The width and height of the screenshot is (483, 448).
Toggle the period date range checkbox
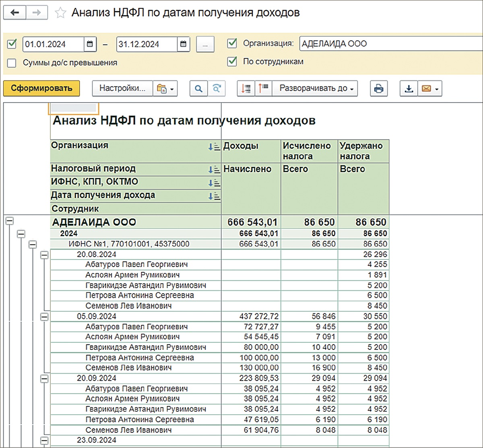tap(12, 43)
